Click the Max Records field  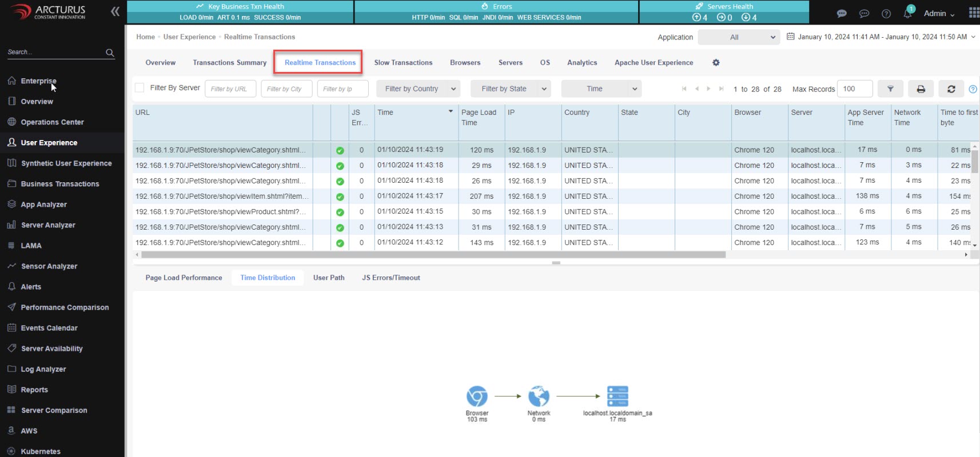(x=855, y=89)
